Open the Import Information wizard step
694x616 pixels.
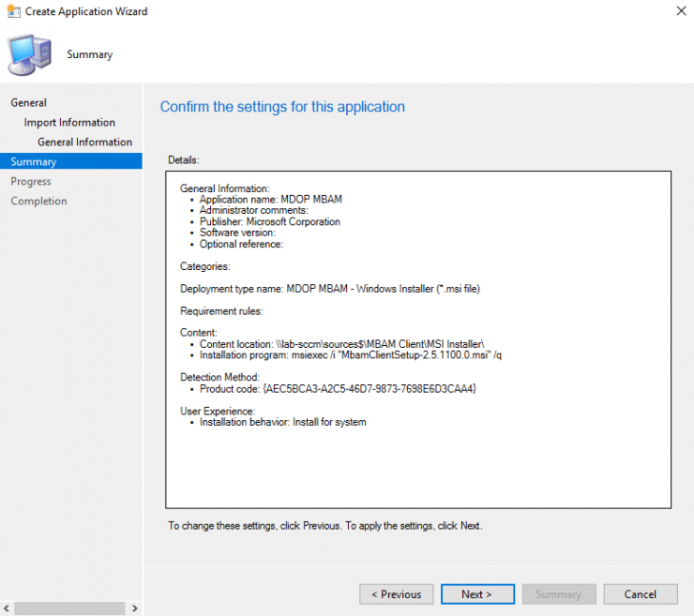pyautogui.click(x=69, y=123)
